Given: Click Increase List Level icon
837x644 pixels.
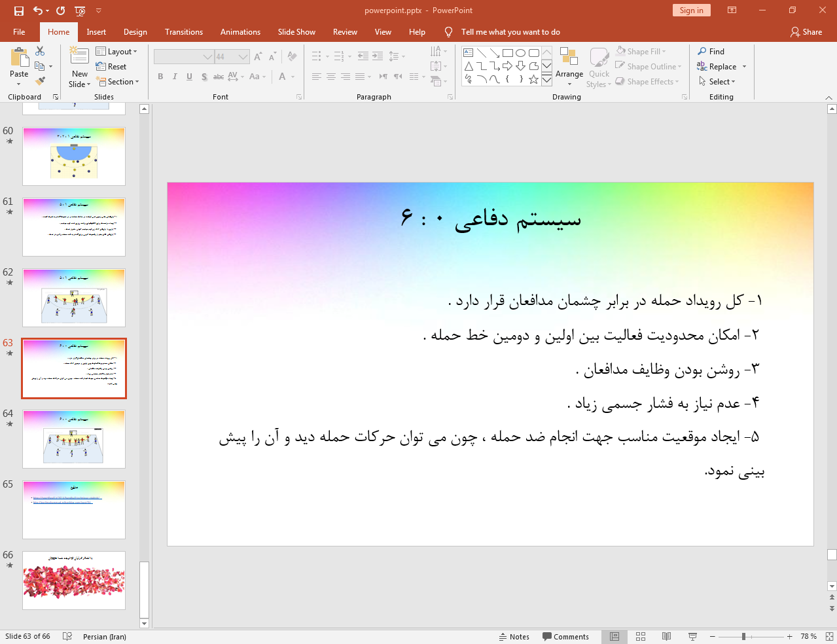Looking at the screenshot, I should [x=378, y=56].
